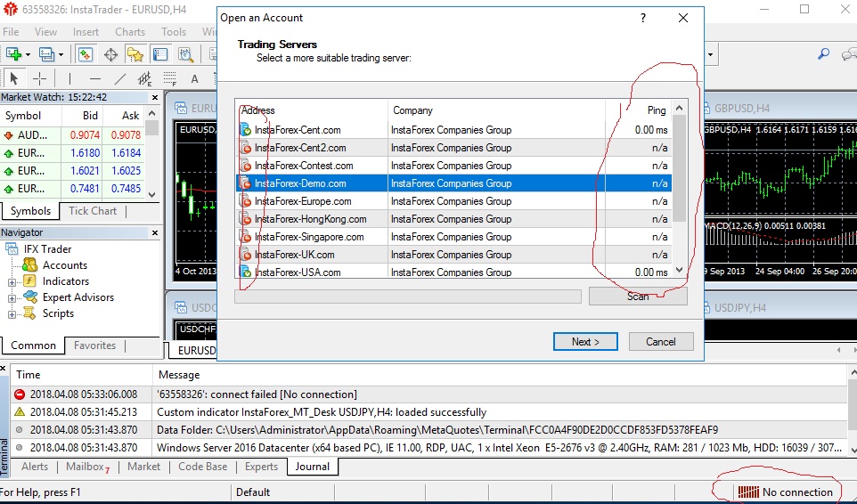Screen dimensions: 857x504
Task: Click the search magnifier icon in toolbar
Action: click(823, 53)
